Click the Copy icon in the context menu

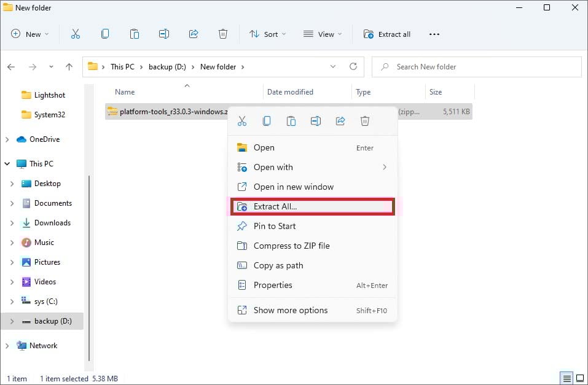267,121
